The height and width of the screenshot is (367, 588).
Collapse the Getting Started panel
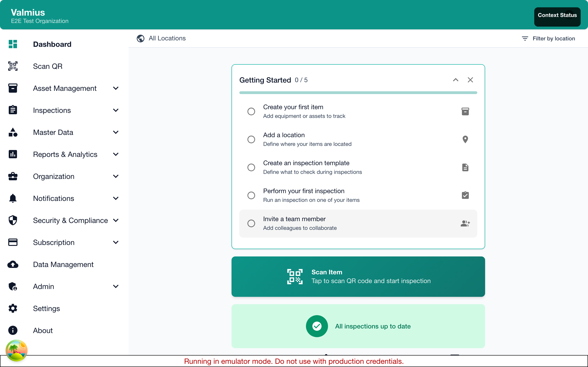tap(455, 80)
